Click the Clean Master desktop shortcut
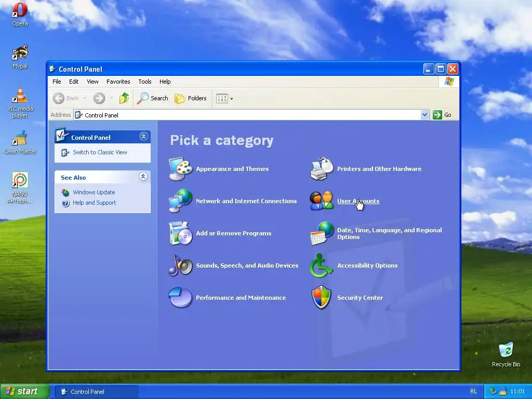 point(20,142)
